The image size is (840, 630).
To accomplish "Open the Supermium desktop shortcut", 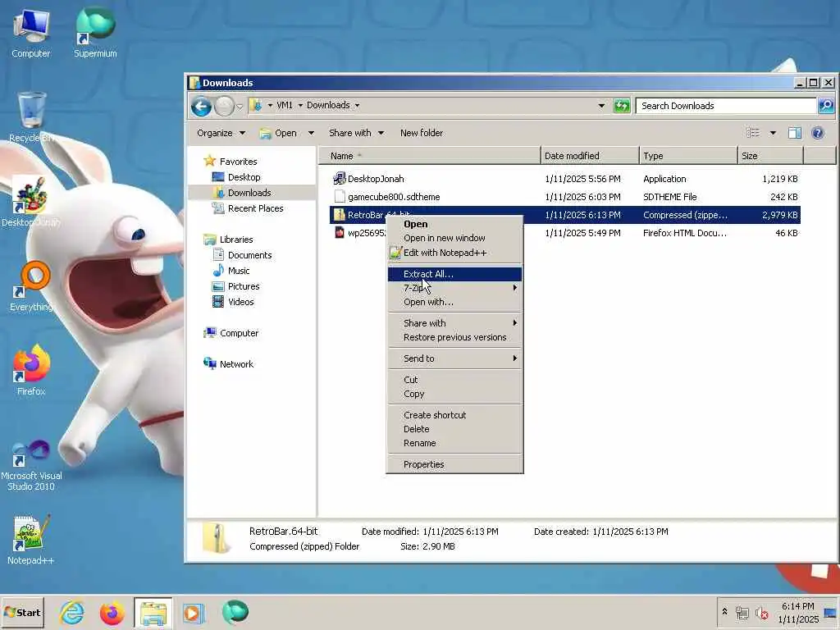I will tap(95, 33).
